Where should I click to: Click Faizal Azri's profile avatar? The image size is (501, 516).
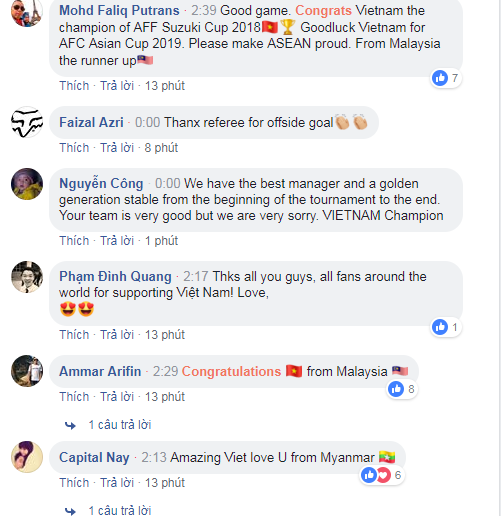(x=27, y=122)
